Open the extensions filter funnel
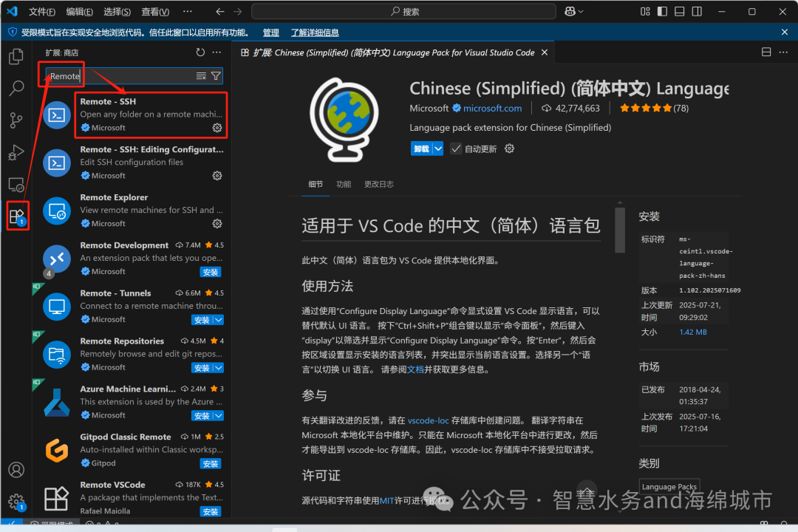Screen dimensions: 798x532 [216, 76]
